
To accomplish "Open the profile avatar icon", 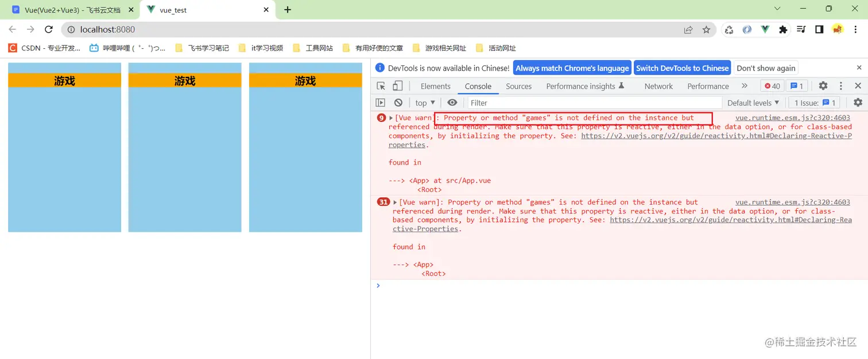I will pyautogui.click(x=838, y=29).
